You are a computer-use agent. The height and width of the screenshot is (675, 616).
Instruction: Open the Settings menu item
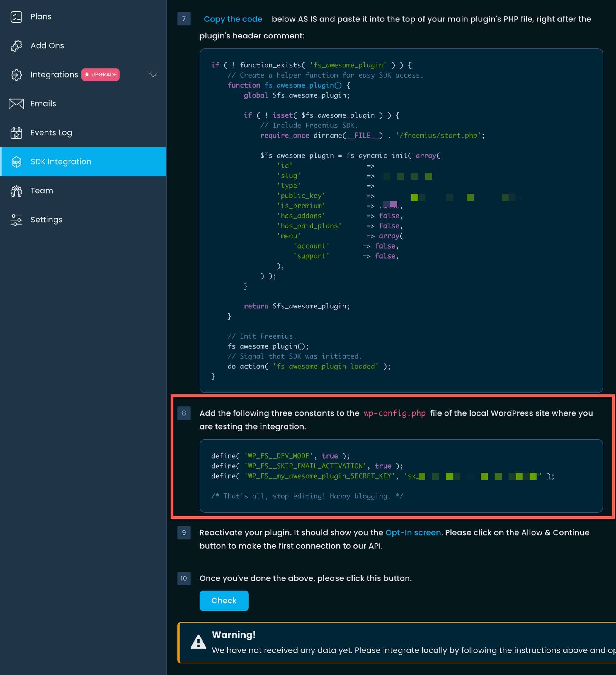(83, 220)
